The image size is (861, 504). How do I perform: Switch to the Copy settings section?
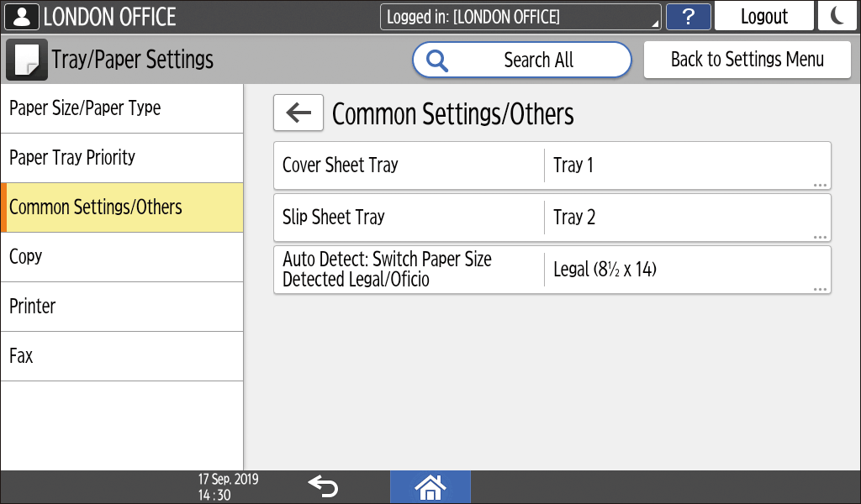(122, 257)
